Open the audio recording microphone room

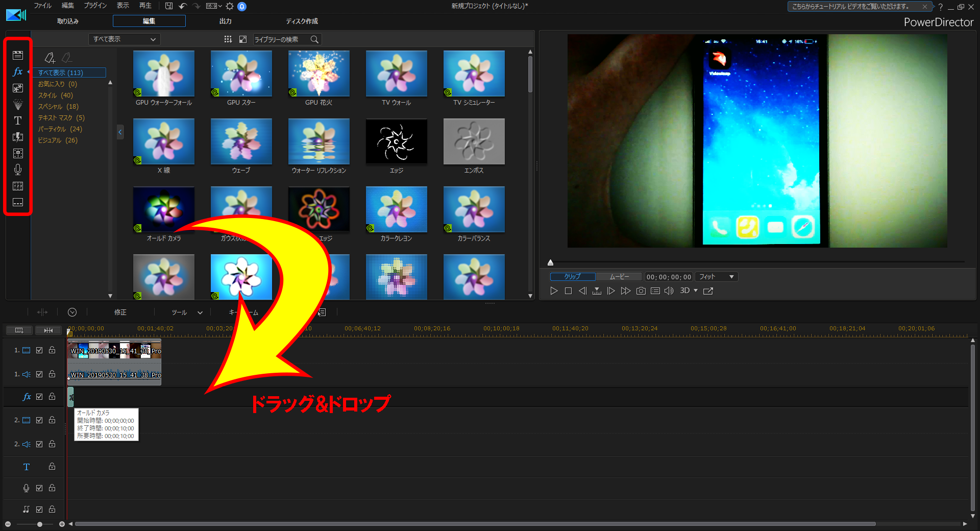(17, 170)
